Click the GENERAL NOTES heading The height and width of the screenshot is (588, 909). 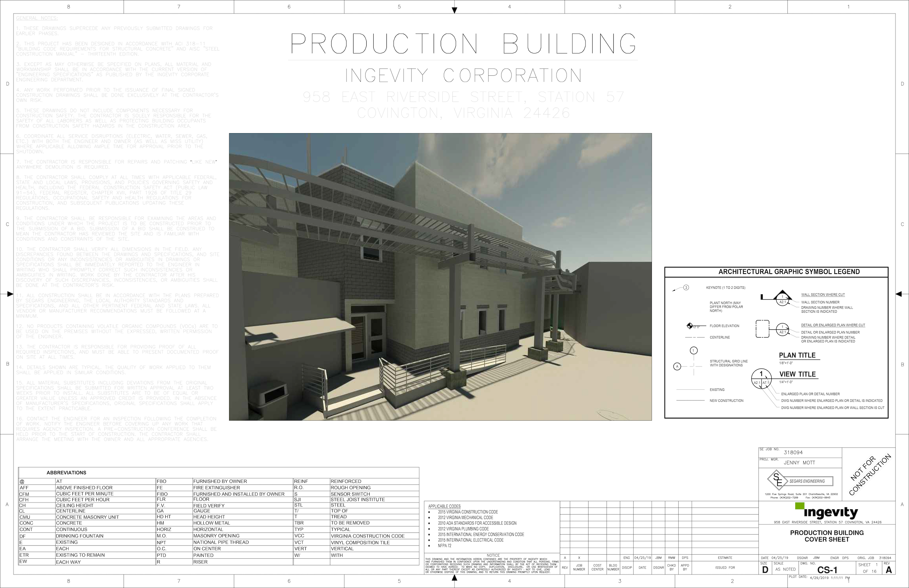click(x=37, y=18)
